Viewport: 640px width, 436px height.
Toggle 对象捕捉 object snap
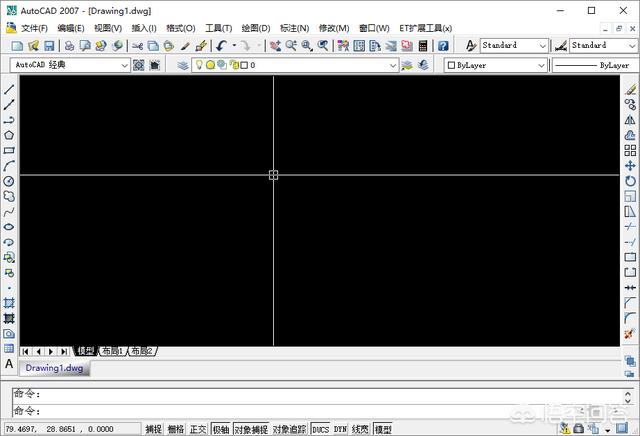coord(251,429)
